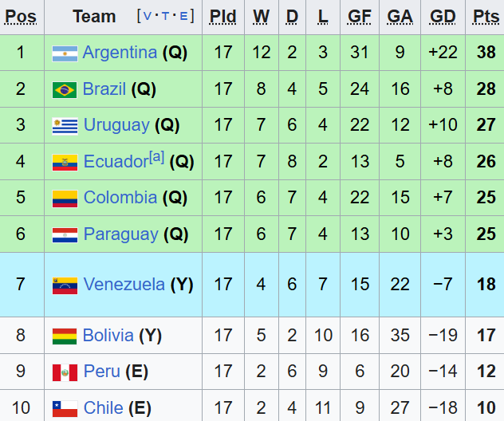Viewport: 504px width, 421px height.
Task: Click the T (talk) template link
Action: [x=166, y=16]
